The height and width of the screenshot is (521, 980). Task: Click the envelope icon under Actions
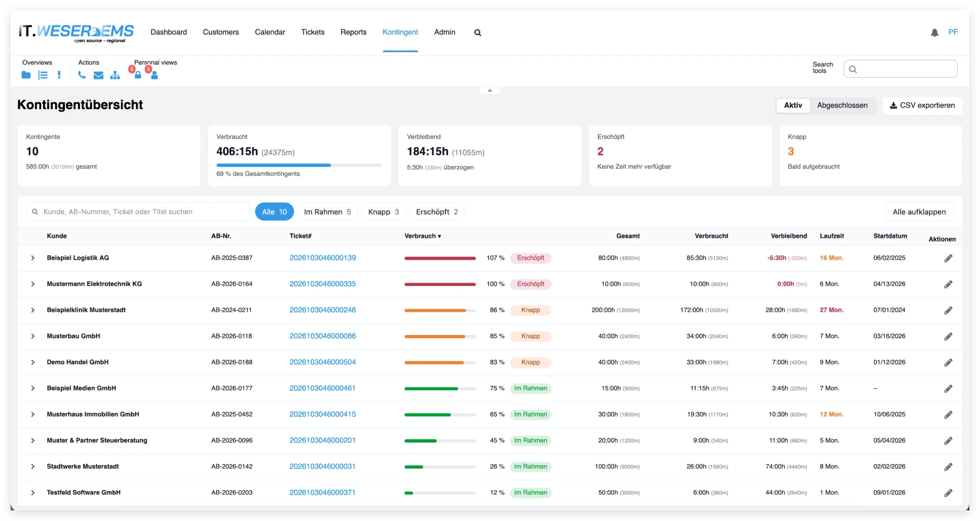[x=98, y=75]
